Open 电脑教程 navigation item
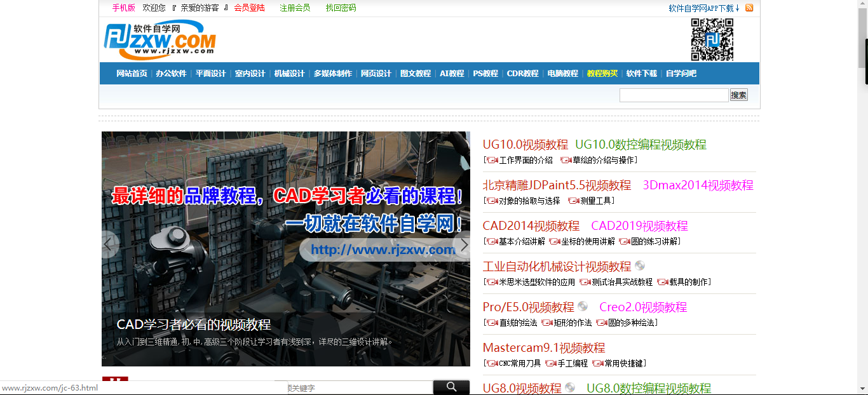Screen dimensions: 868x395 coord(562,74)
